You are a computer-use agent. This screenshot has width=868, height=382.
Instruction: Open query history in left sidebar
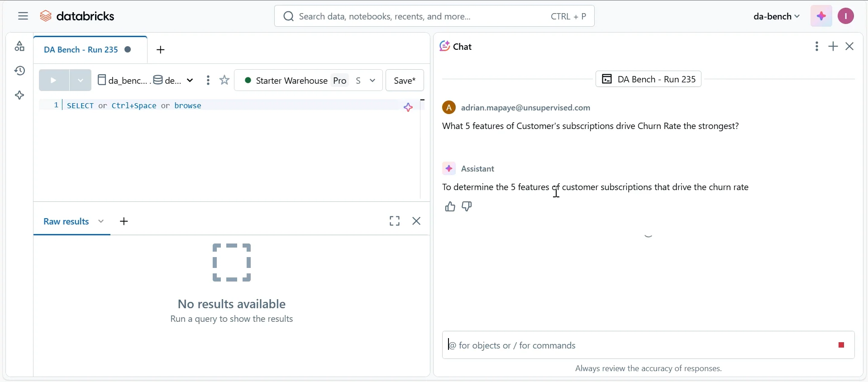coord(19,71)
